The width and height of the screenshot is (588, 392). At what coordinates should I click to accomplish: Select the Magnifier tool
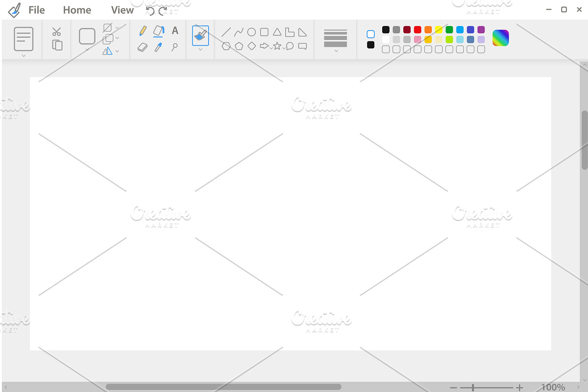pos(174,47)
